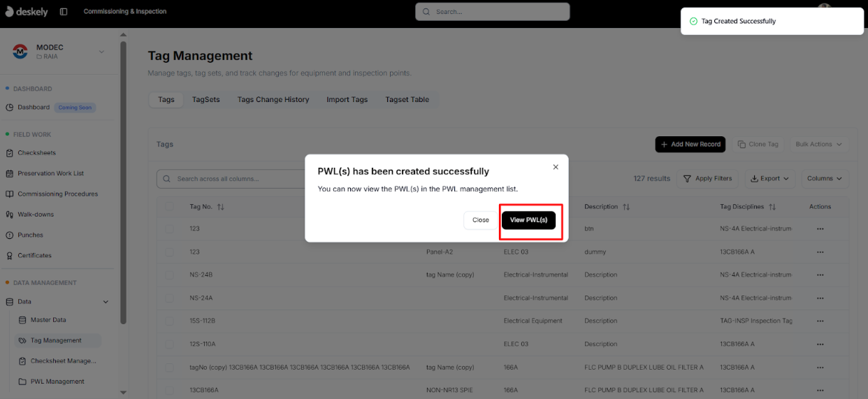Click the search magnifier icon in top bar
868x399 pixels.
click(427, 12)
